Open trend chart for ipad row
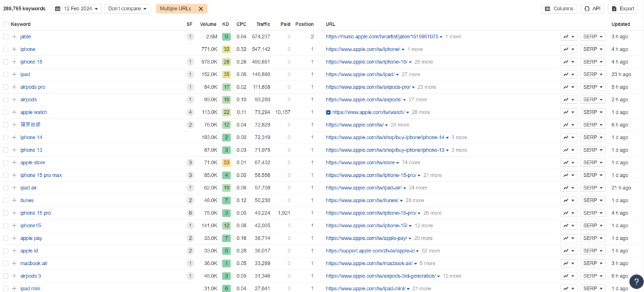This screenshot has height=292, width=644. pos(569,74)
